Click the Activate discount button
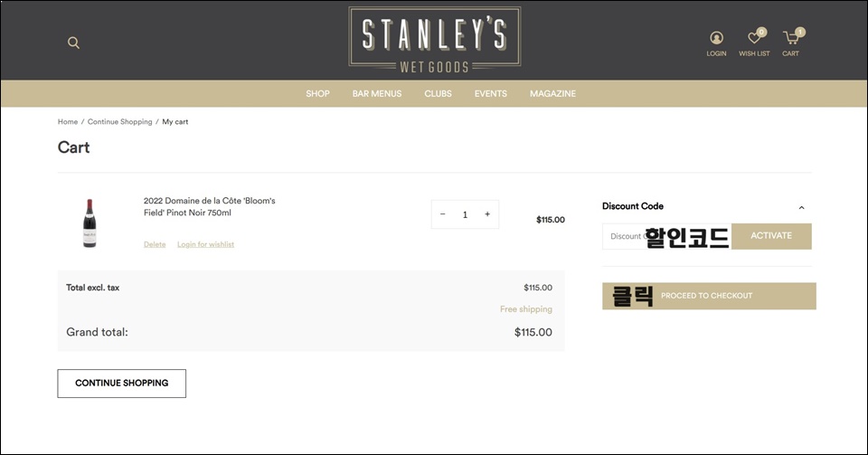 pos(771,236)
